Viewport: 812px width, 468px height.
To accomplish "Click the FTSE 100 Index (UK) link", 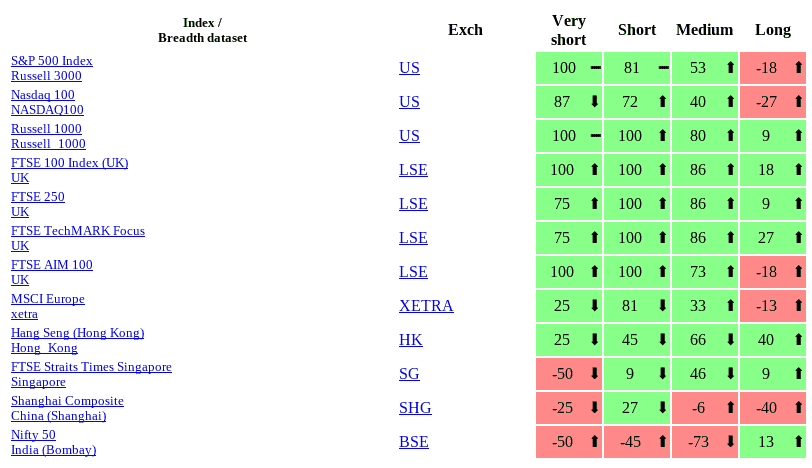I will pos(69,163).
